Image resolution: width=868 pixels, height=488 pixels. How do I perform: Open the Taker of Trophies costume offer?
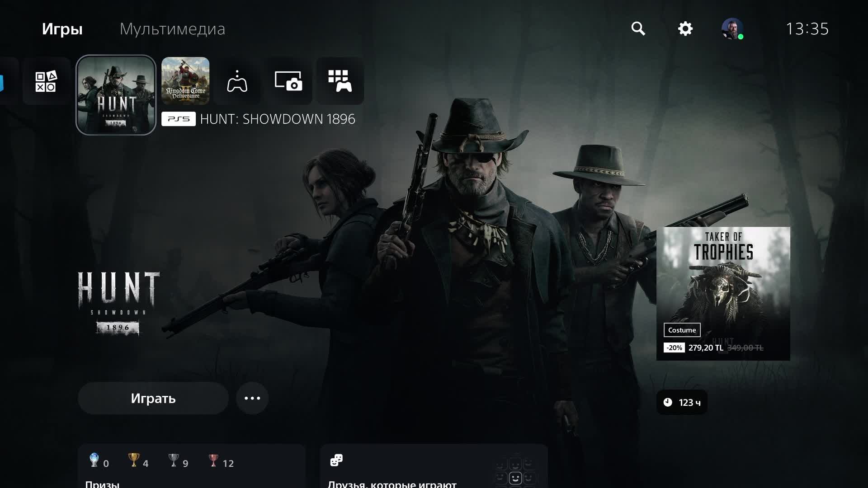[x=723, y=293]
